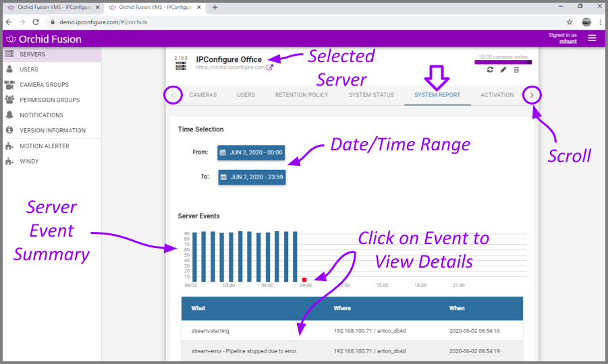Click the Permission Groups people icon
The width and height of the screenshot is (608, 364).
(x=9, y=100)
